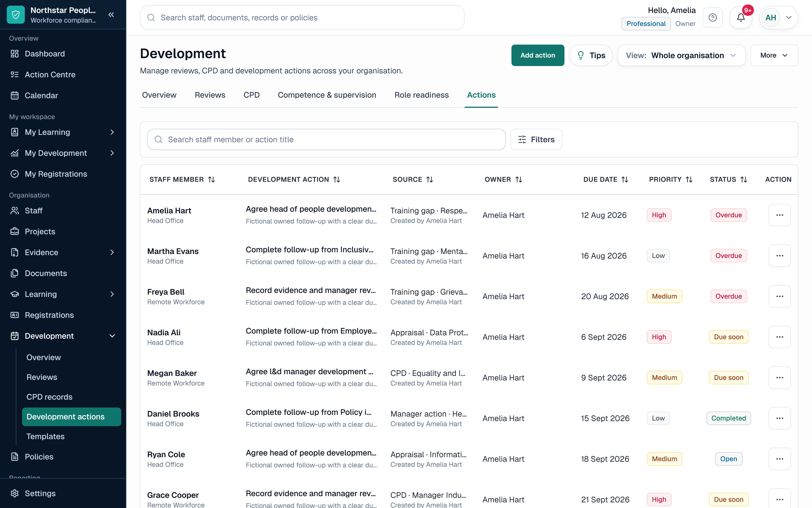Open Calendar from the sidebar

pos(63,95)
